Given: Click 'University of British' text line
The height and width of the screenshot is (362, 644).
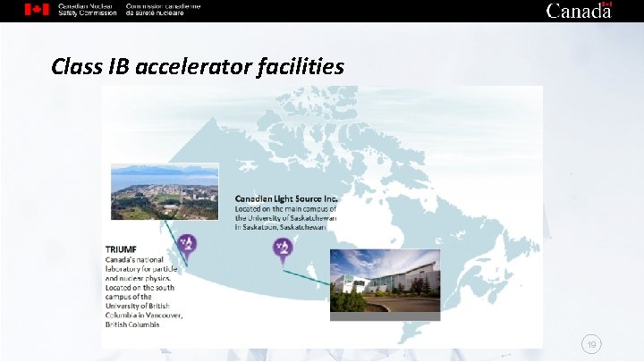Looking at the screenshot, I should pyautogui.click(x=137, y=307).
